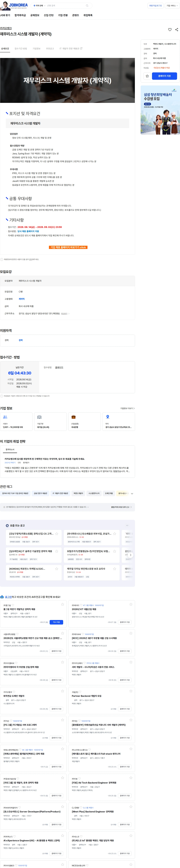
Task: Click the share icon beside the job title
Action: 177,30
